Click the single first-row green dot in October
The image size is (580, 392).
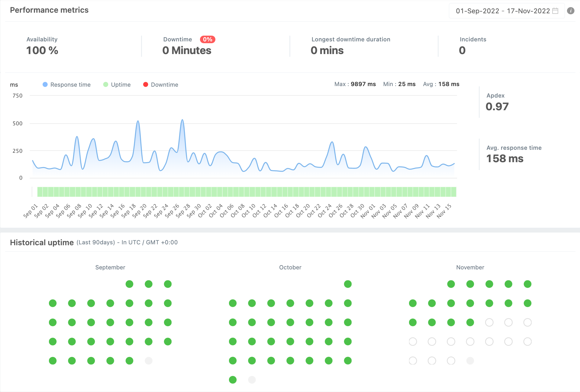(348, 284)
